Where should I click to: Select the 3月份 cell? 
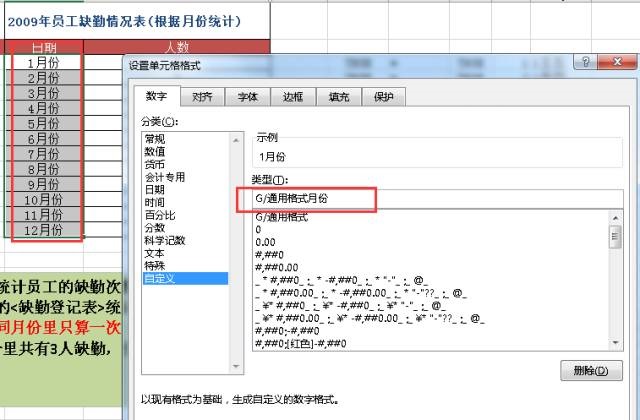(x=44, y=93)
